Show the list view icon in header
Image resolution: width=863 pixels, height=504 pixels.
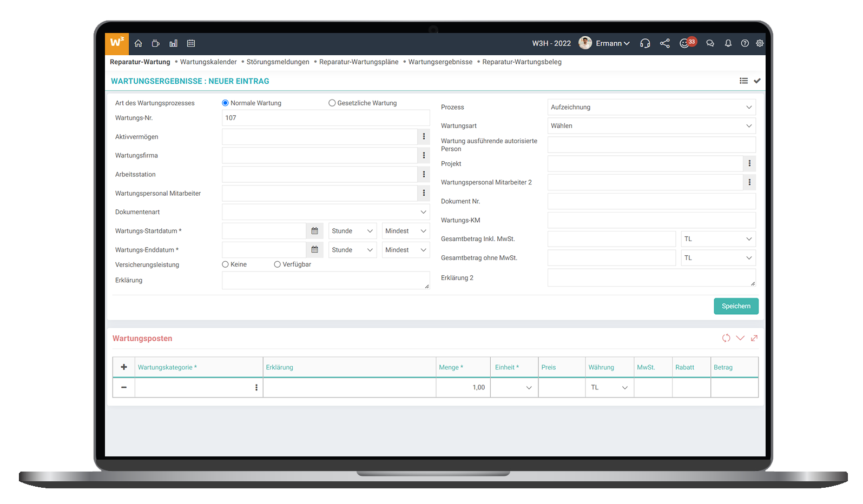pos(744,81)
